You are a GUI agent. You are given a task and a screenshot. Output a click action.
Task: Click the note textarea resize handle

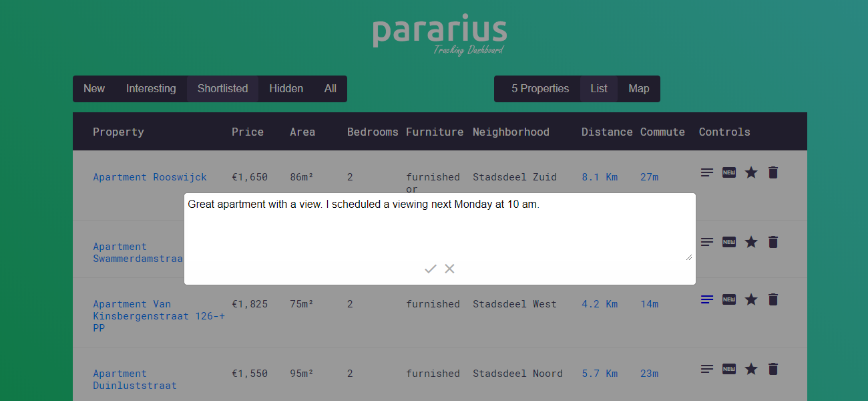tap(688, 257)
